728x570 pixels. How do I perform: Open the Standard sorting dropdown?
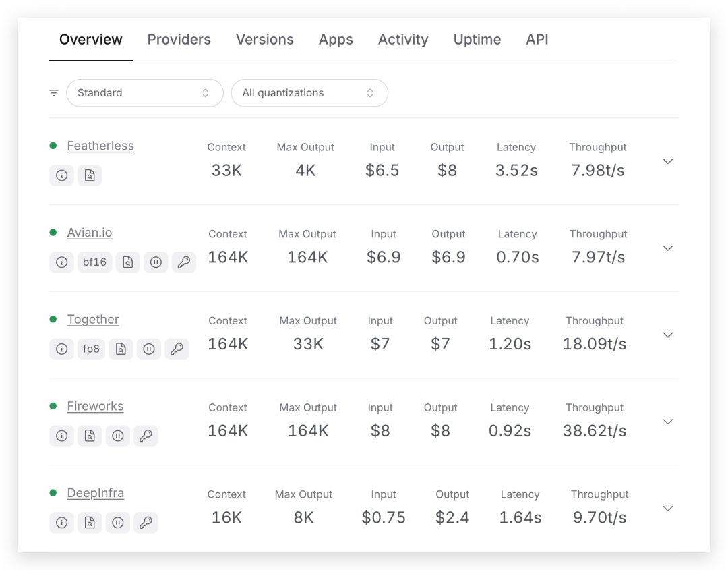click(x=144, y=92)
